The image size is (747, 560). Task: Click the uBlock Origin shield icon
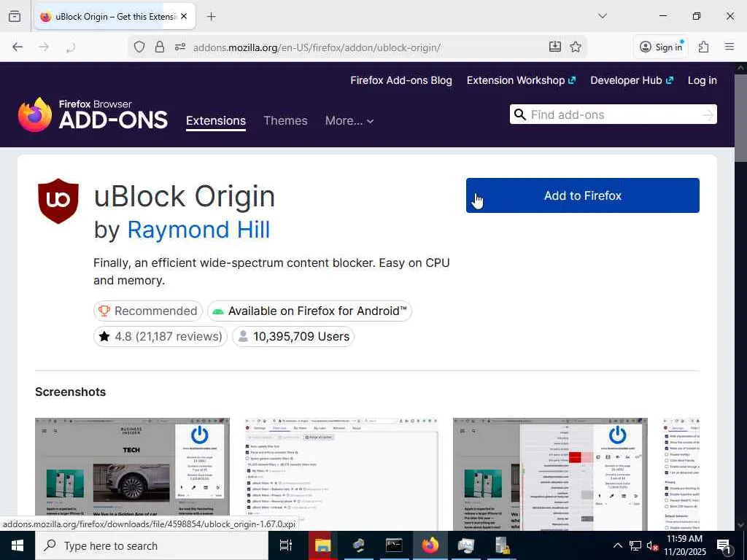pyautogui.click(x=58, y=201)
